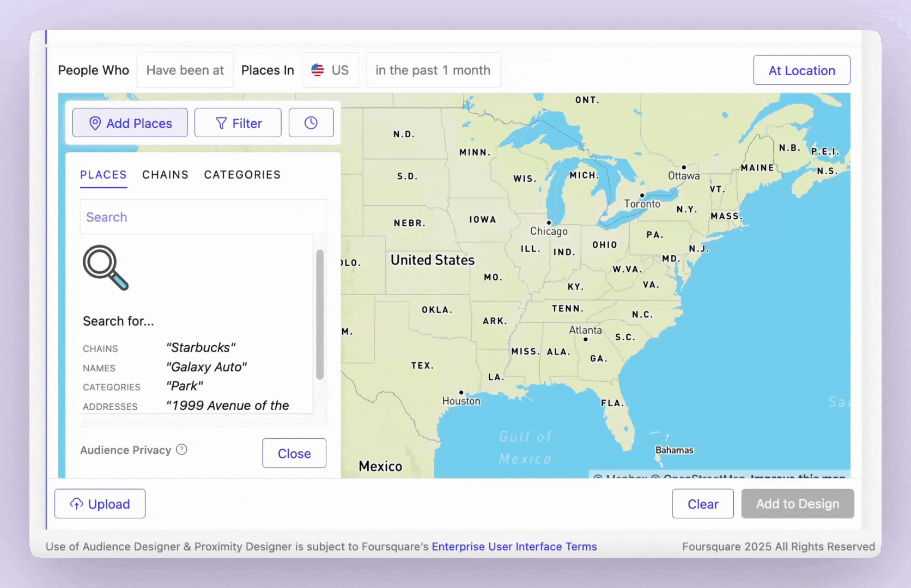Open the US country selector

[x=330, y=70]
